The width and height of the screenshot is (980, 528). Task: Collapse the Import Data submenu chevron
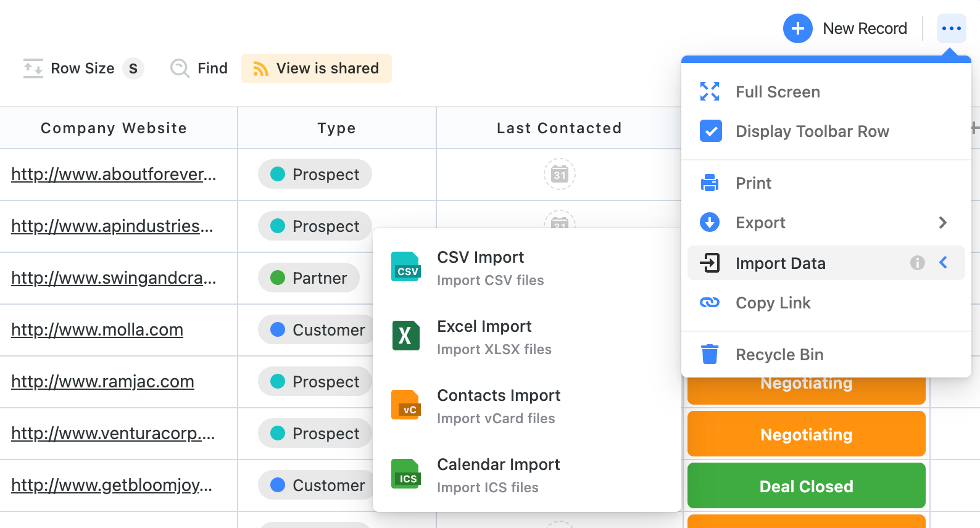coord(943,263)
